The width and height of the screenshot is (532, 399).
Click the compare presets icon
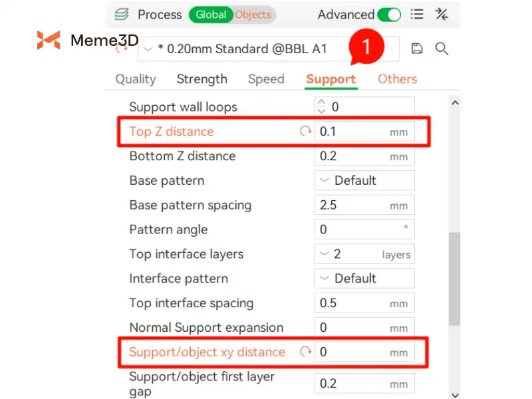441,15
